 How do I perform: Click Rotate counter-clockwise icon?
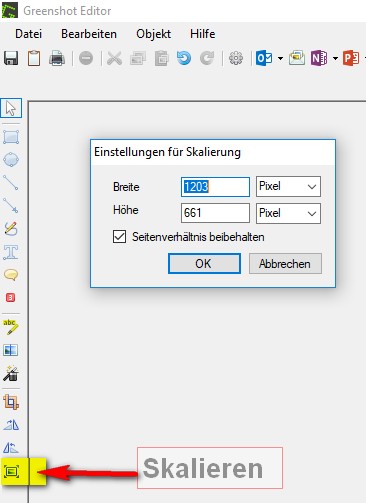coord(11,447)
